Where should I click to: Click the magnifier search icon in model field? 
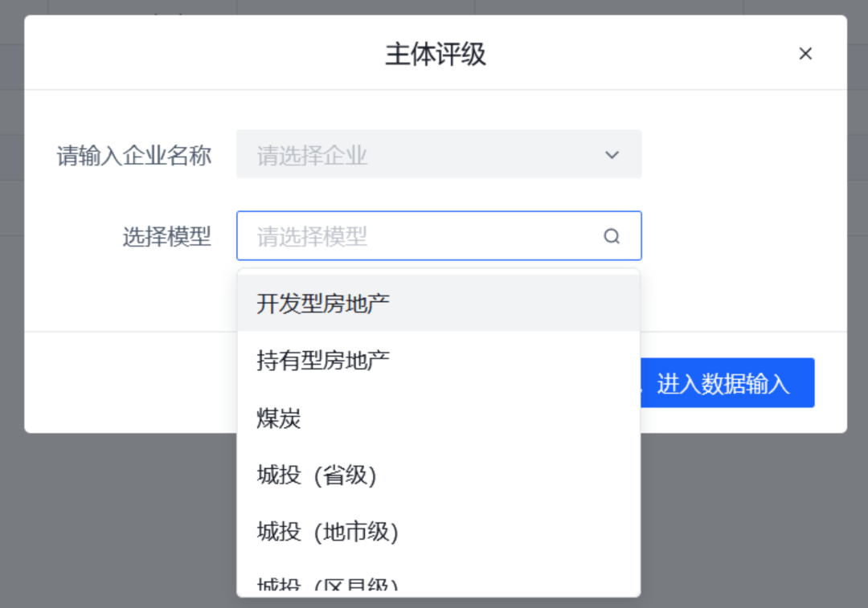[612, 236]
